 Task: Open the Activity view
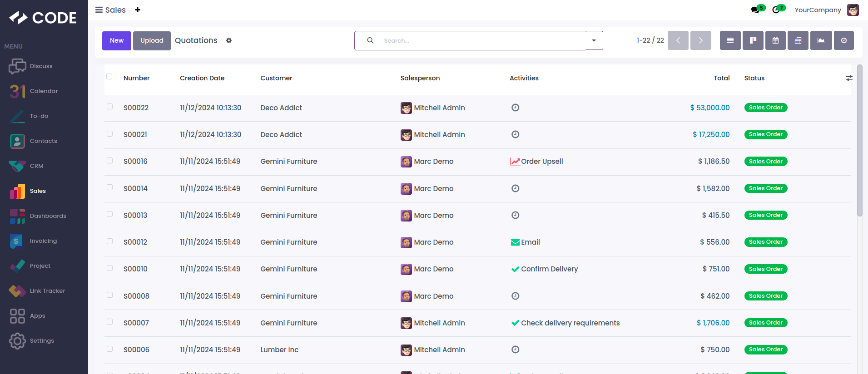(843, 40)
